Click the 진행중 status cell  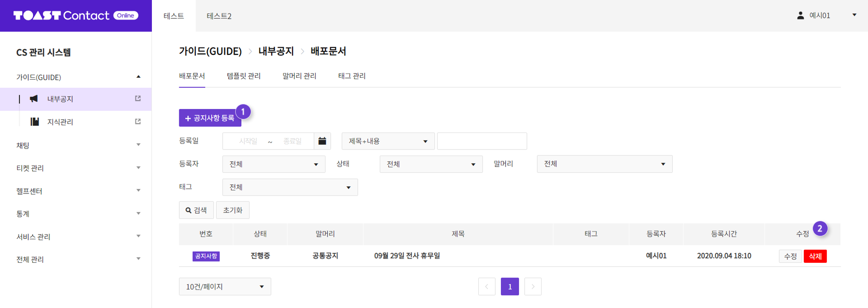[x=260, y=256]
